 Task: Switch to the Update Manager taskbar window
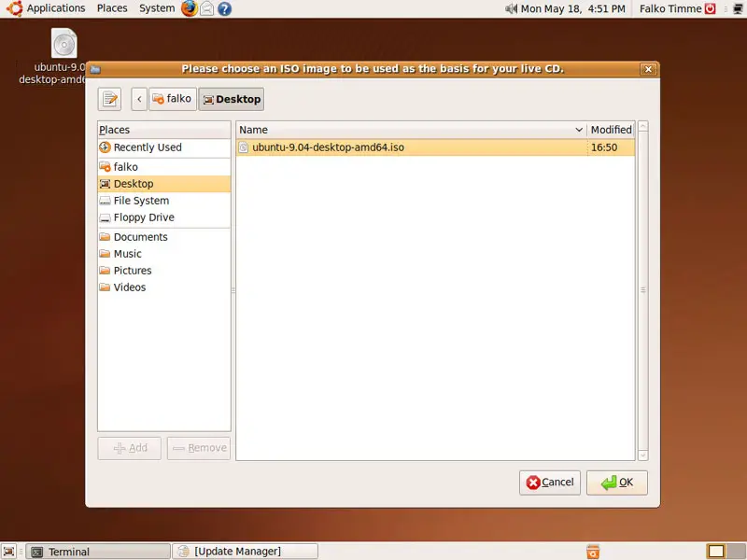245,552
